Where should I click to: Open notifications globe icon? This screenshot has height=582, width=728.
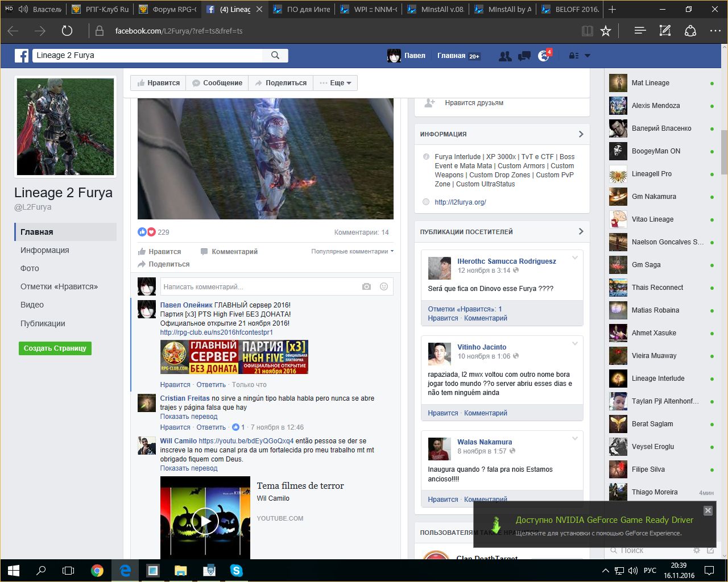point(544,56)
